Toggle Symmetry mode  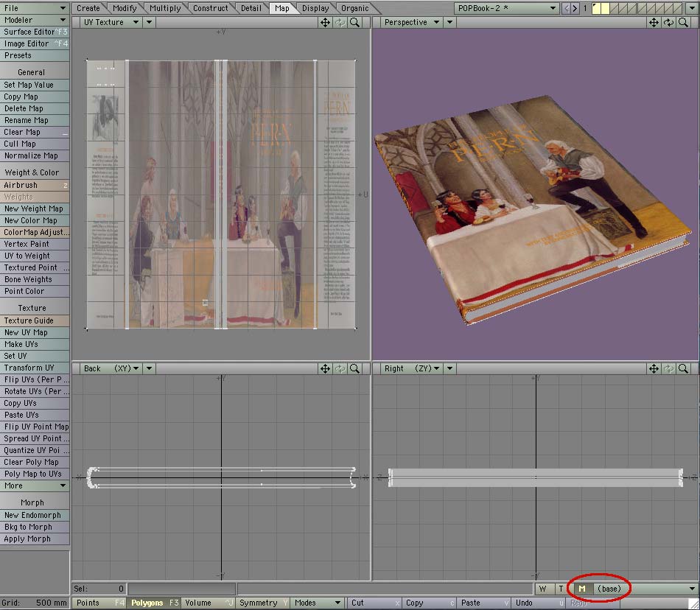263,603
